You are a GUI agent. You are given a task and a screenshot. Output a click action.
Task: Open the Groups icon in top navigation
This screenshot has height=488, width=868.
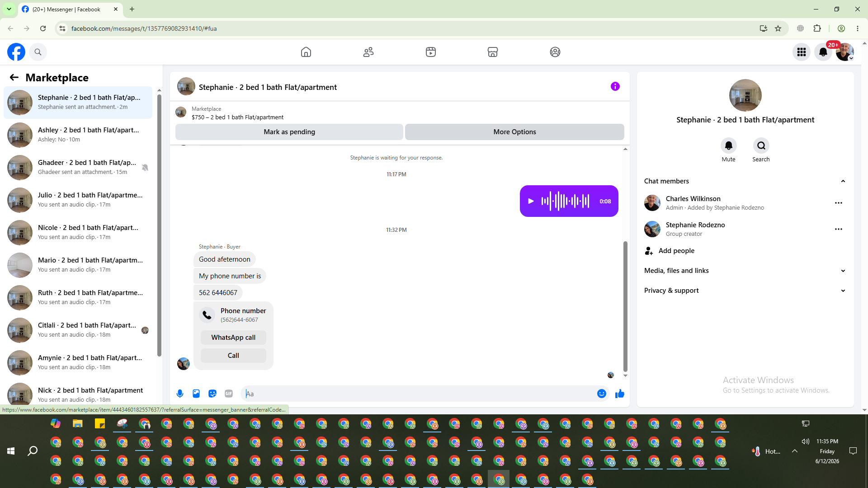(x=555, y=52)
